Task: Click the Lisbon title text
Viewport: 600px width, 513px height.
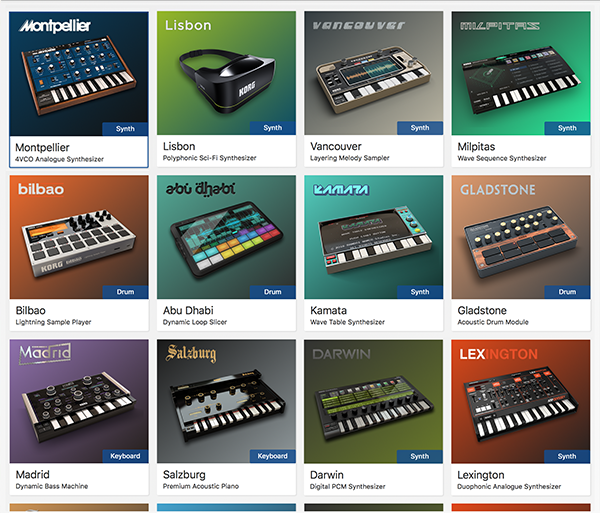Action: pos(179,146)
